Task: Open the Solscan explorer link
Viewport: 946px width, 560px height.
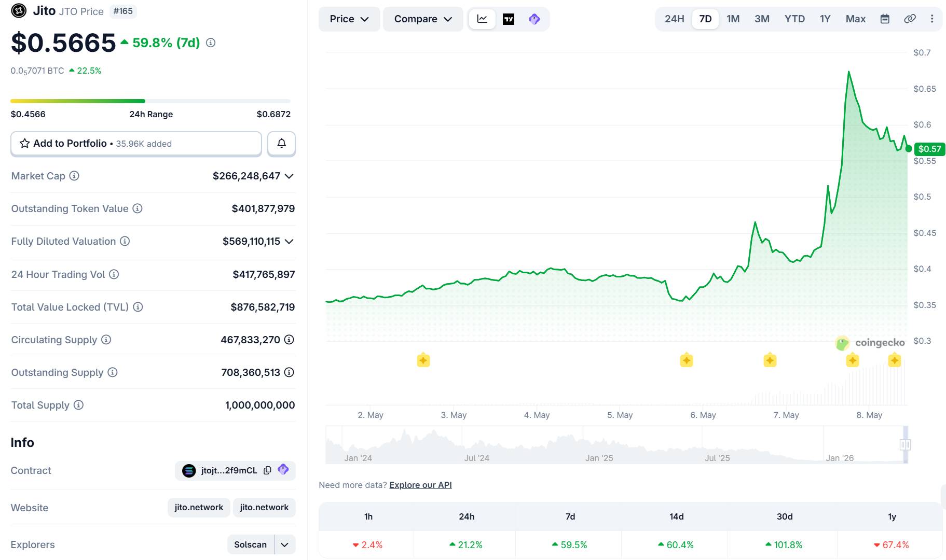Action: tap(251, 544)
